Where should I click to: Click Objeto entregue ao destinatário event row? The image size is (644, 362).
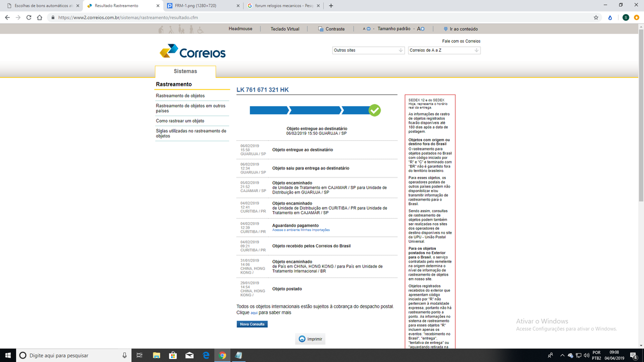[x=317, y=150]
